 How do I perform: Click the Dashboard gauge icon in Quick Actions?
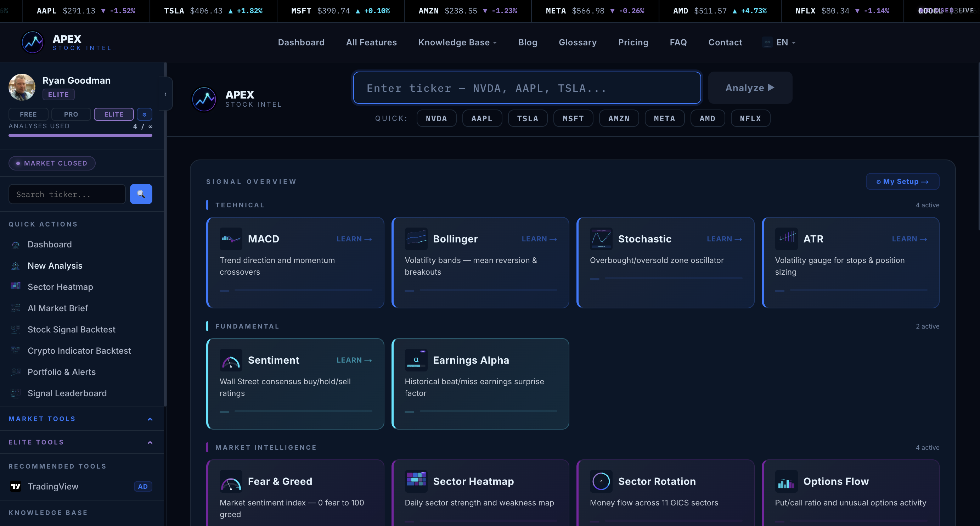[16, 244]
